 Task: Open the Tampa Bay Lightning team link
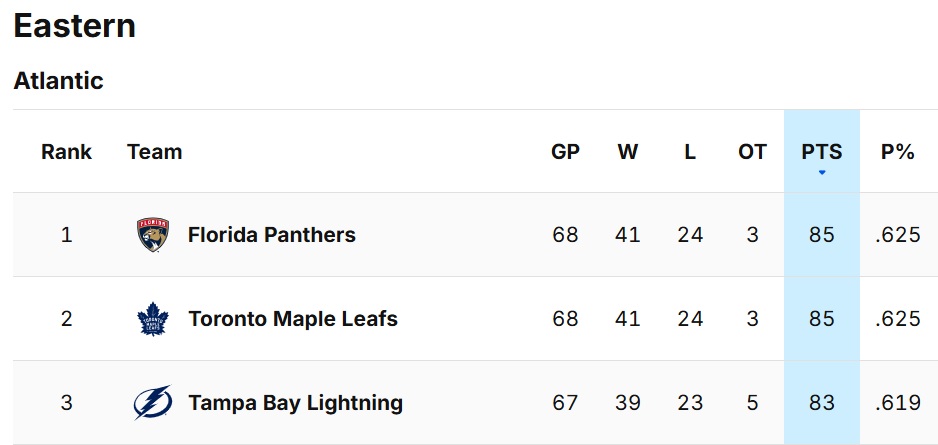pyautogui.click(x=296, y=403)
